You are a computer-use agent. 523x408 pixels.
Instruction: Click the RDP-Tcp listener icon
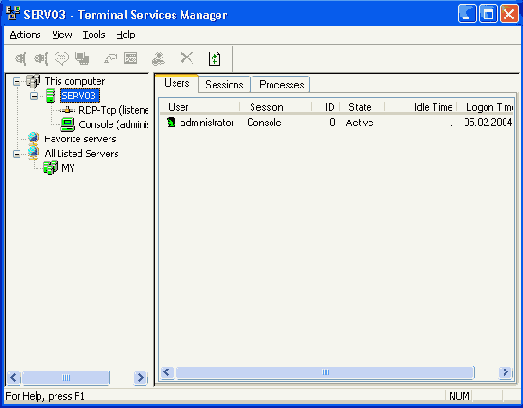tap(68, 110)
